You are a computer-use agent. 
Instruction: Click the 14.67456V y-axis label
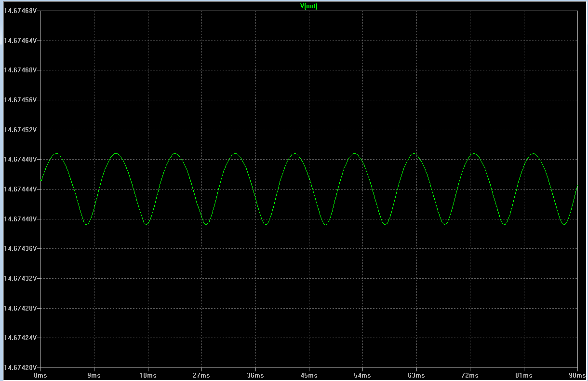click(x=20, y=100)
